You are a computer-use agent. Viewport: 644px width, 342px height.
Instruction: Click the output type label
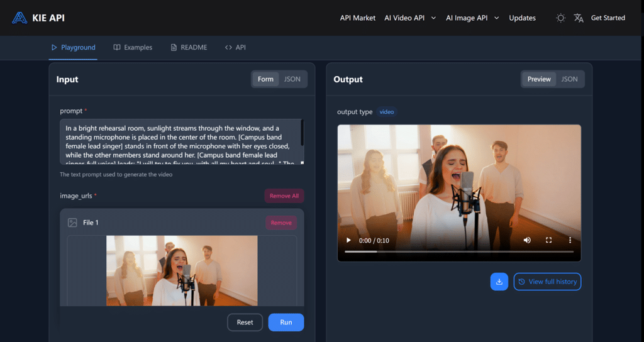(x=355, y=112)
